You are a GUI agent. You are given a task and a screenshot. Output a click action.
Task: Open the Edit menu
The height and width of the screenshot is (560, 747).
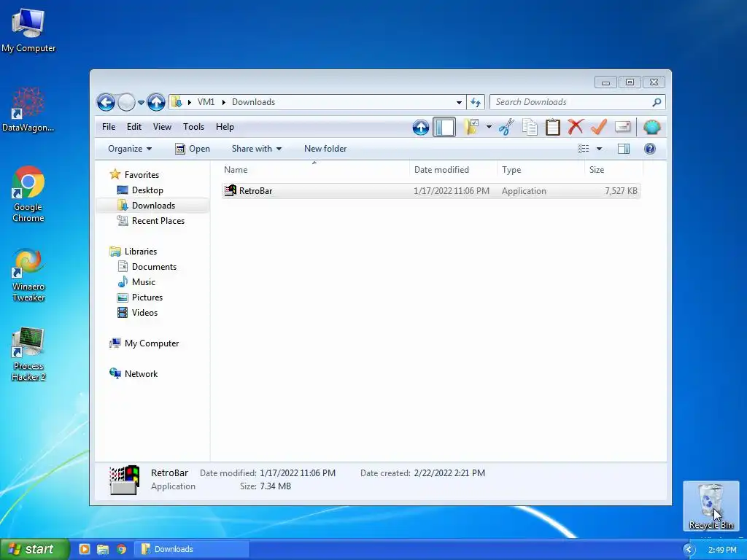pos(134,127)
